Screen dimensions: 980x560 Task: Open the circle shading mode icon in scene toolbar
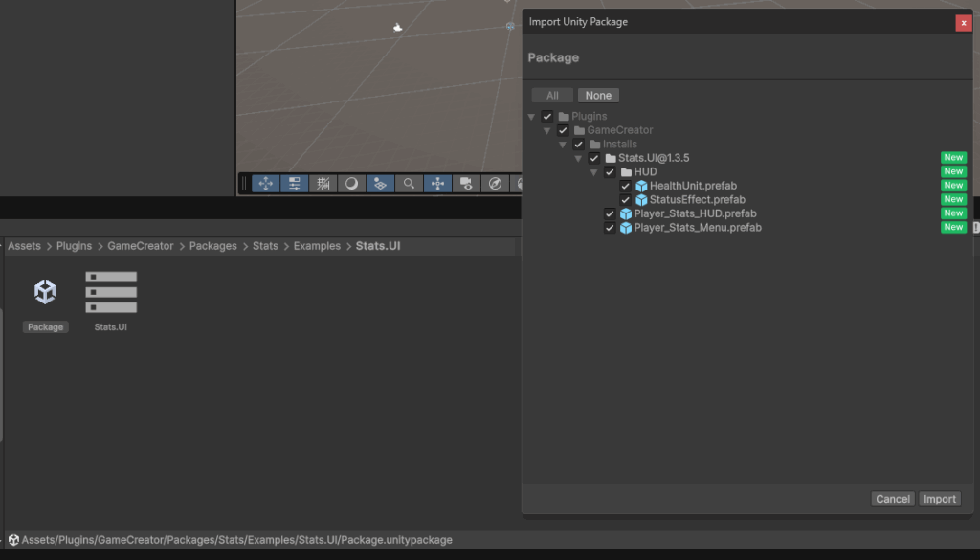coord(352,184)
